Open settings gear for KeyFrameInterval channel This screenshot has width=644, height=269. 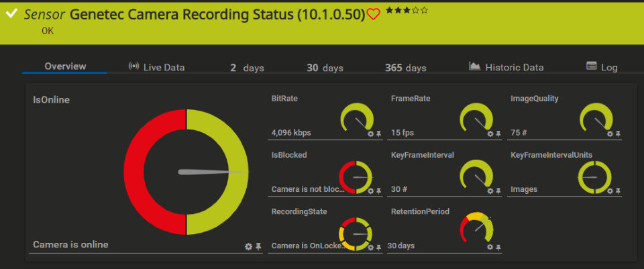(490, 191)
